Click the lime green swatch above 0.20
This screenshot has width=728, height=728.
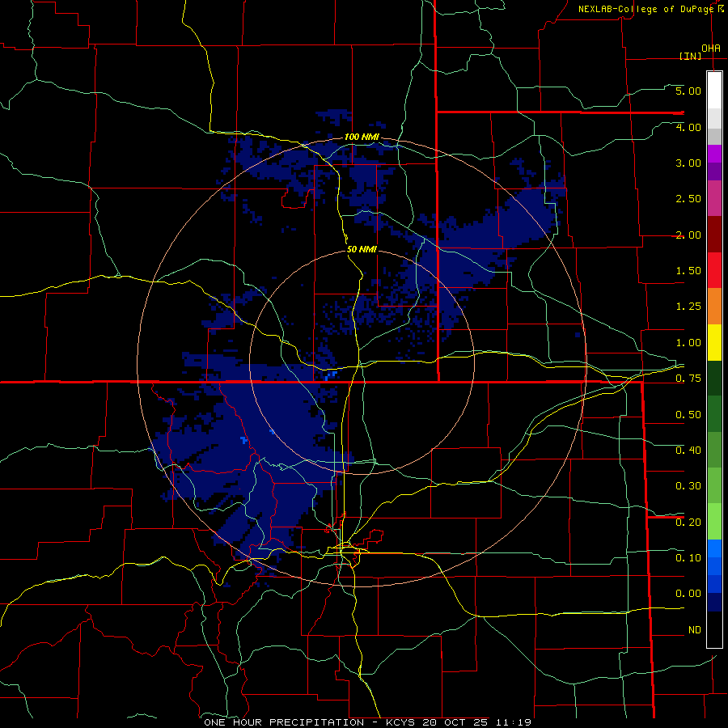click(714, 522)
